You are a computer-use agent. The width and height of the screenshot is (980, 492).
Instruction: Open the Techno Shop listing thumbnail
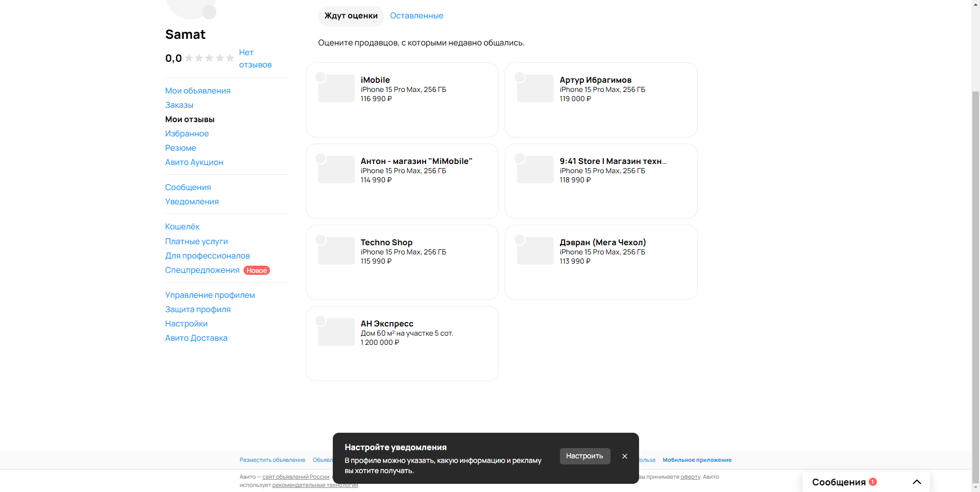[x=336, y=251]
